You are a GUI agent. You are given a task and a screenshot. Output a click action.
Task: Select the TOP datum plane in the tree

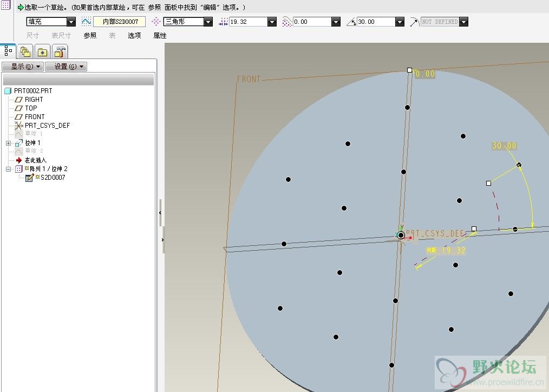click(x=31, y=108)
